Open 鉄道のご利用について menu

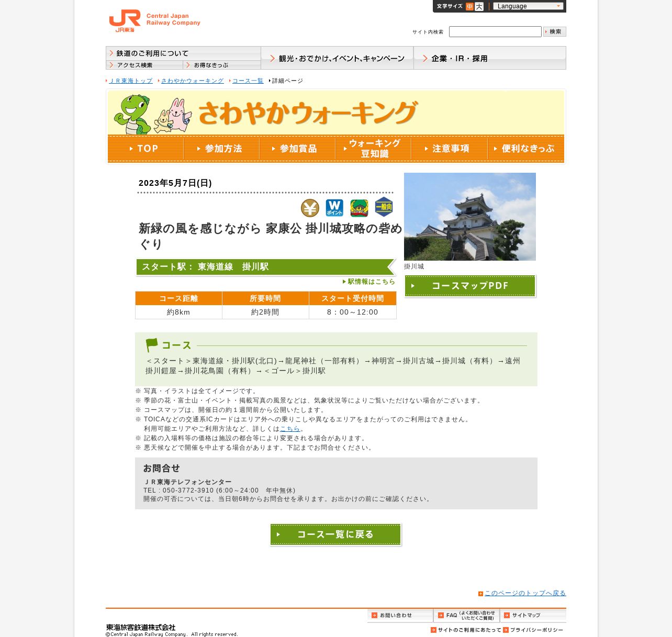183,53
